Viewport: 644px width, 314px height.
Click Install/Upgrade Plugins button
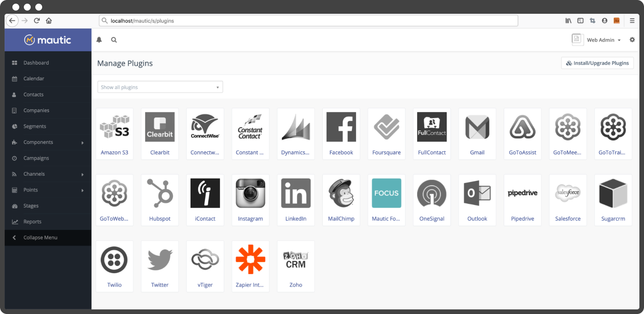597,63
